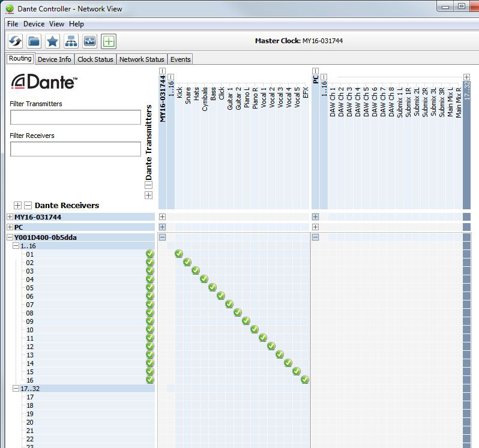Expand the PC 17..32 transmitter group
Viewport: 479px width, 448px height.
click(466, 77)
